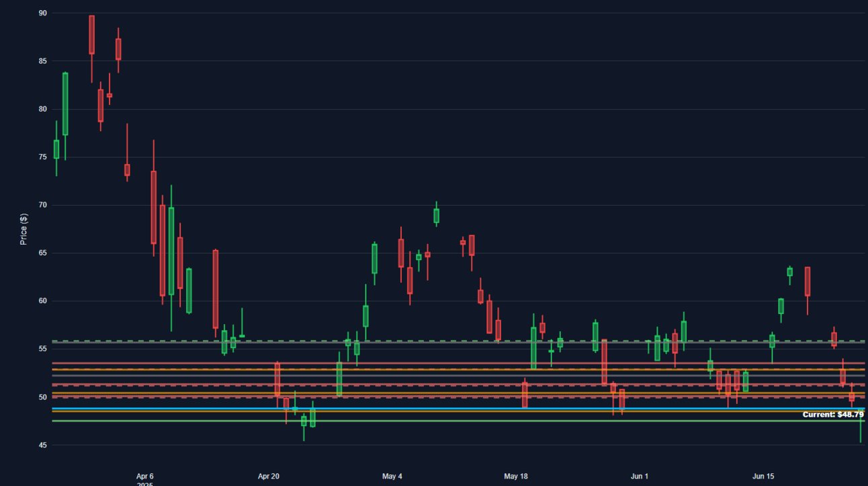Click the lowest green candle near 47 in April

click(x=304, y=421)
